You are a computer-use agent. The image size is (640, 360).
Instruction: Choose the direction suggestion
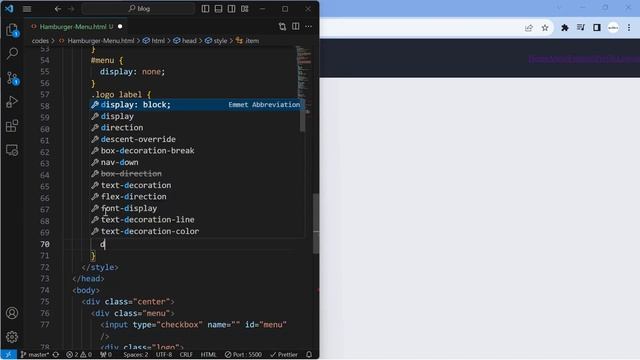point(195,128)
